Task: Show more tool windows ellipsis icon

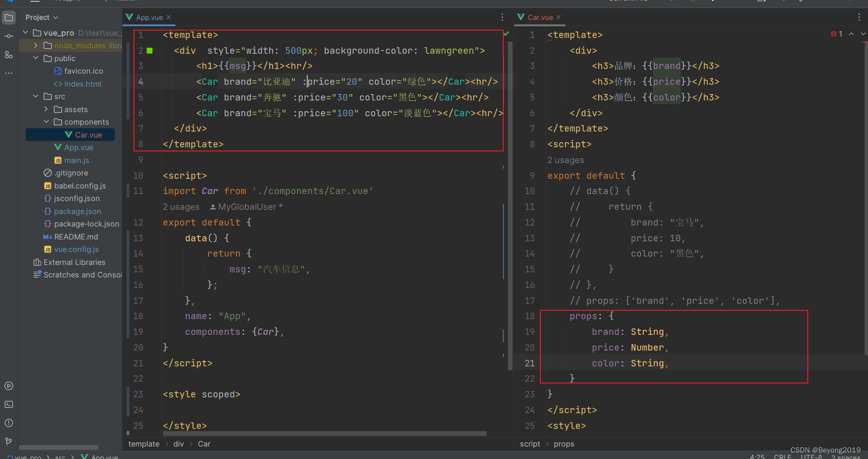Action: (x=9, y=73)
